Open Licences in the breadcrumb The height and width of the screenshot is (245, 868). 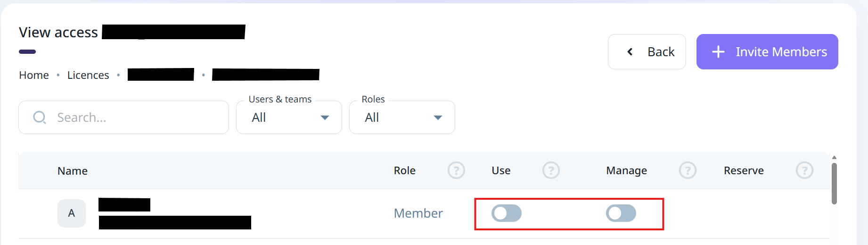(x=88, y=75)
